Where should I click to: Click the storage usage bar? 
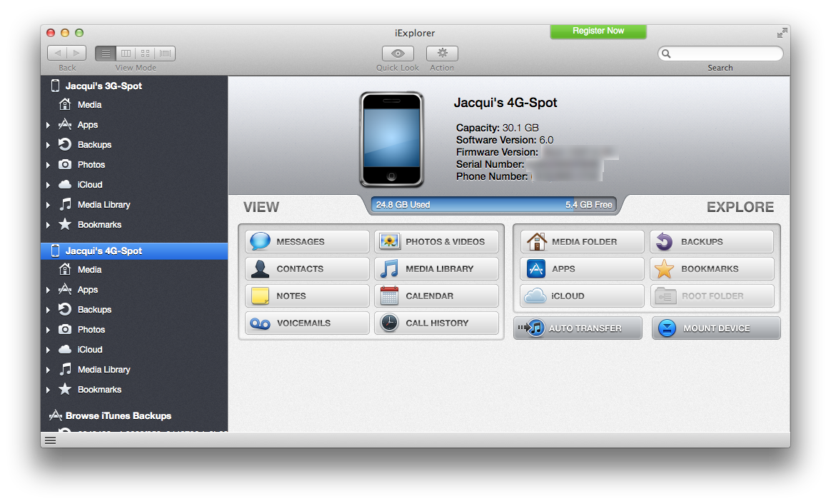[494, 205]
